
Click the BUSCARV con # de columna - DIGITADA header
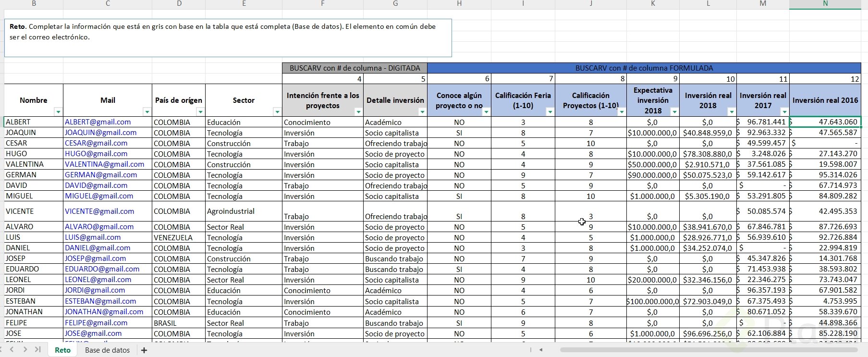tap(355, 68)
